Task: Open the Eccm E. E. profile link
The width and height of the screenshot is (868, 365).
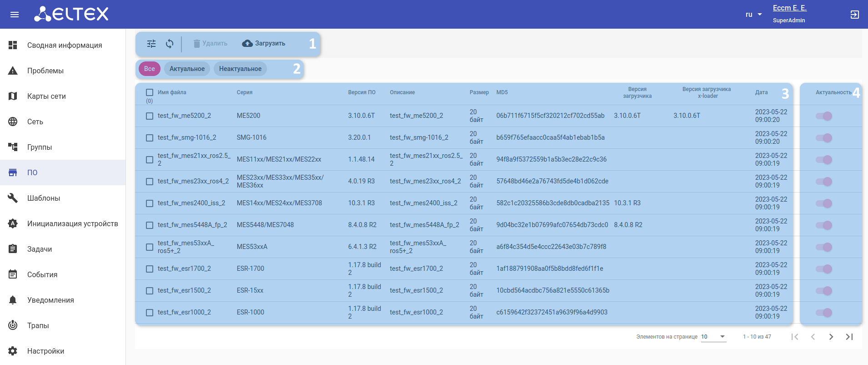Action: coord(789,8)
